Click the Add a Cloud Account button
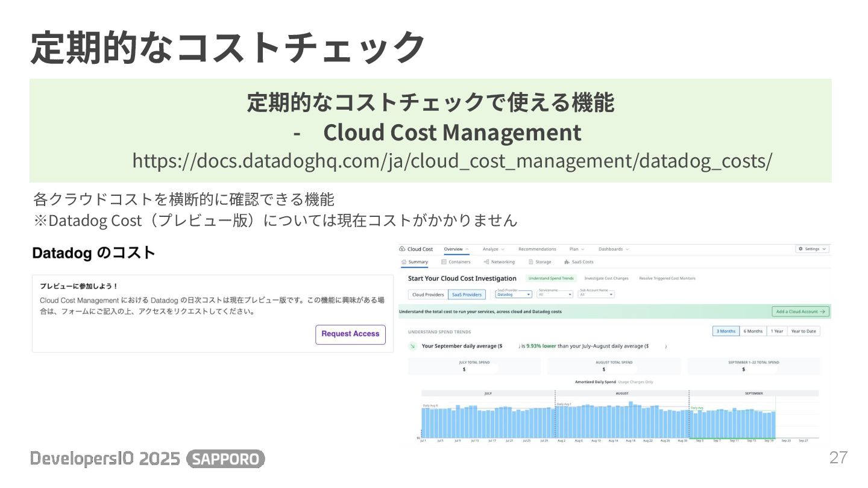Viewport: 868px width, 488px height. tap(800, 311)
